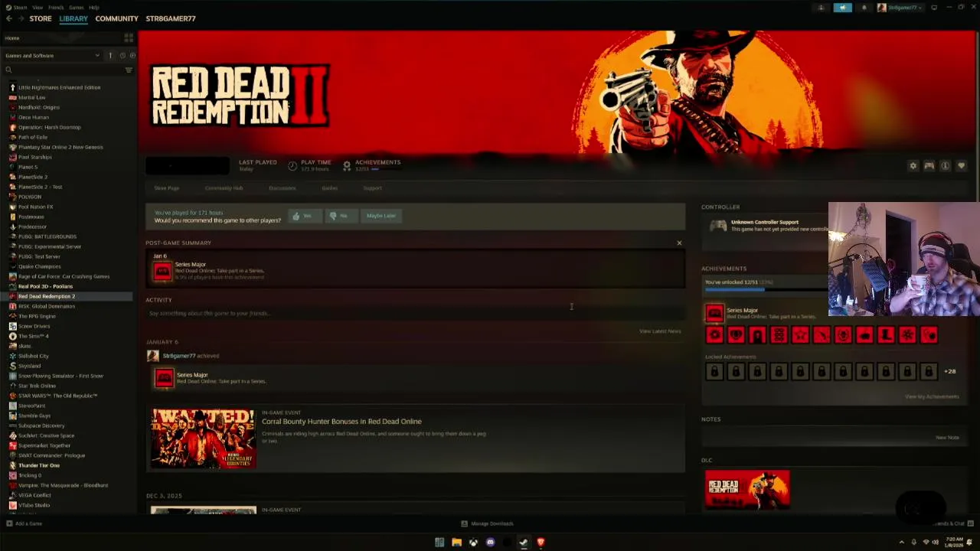Show hidden tray icons chevron on taskbar

pyautogui.click(x=901, y=542)
